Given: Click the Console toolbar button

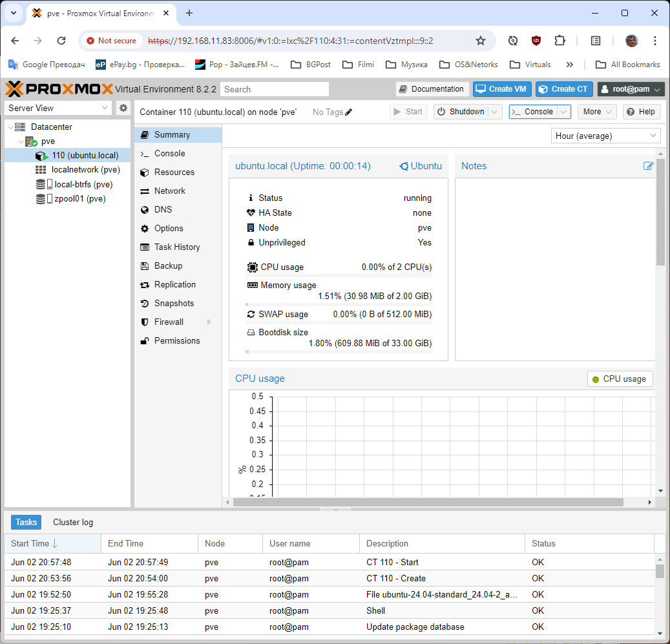Looking at the screenshot, I should point(533,112).
